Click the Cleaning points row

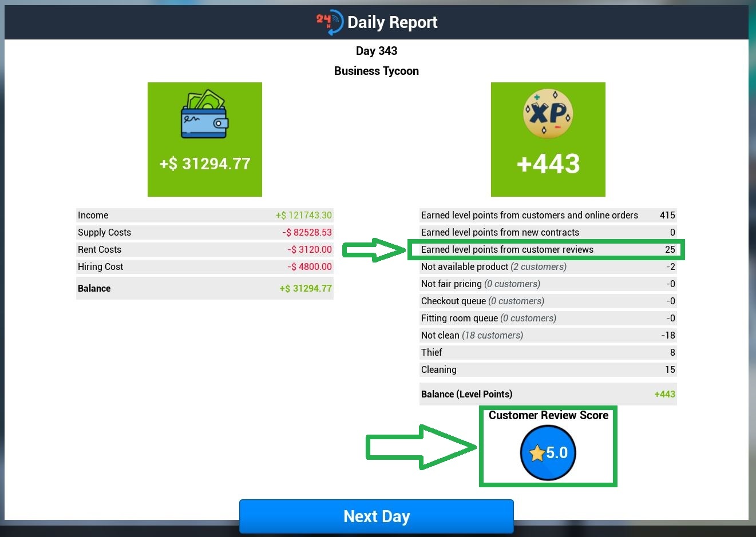pos(548,369)
